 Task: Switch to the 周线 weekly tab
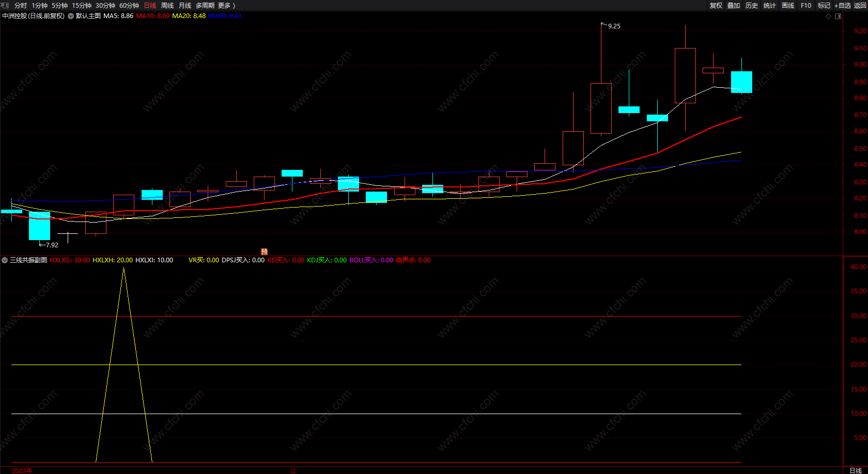pyautogui.click(x=167, y=5)
